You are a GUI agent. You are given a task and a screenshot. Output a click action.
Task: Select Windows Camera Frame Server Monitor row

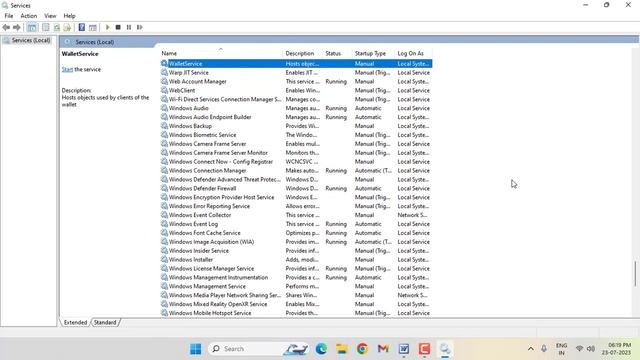(x=296, y=153)
